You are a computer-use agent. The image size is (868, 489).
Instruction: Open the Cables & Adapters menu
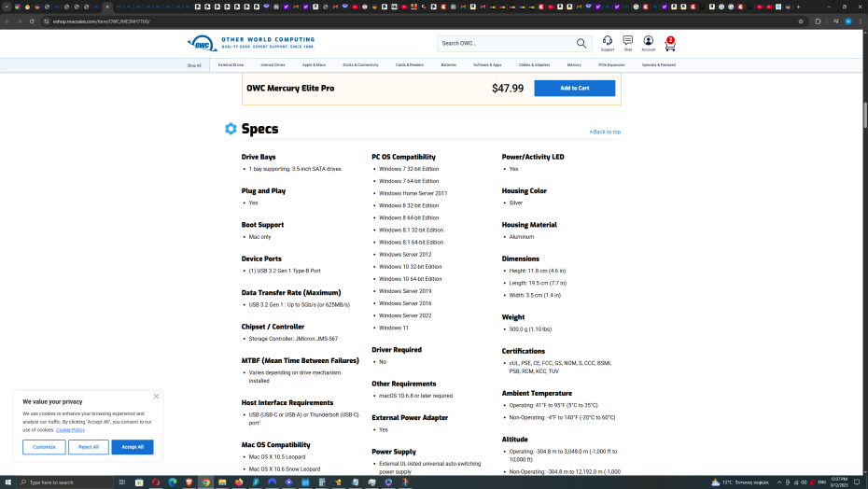point(534,64)
